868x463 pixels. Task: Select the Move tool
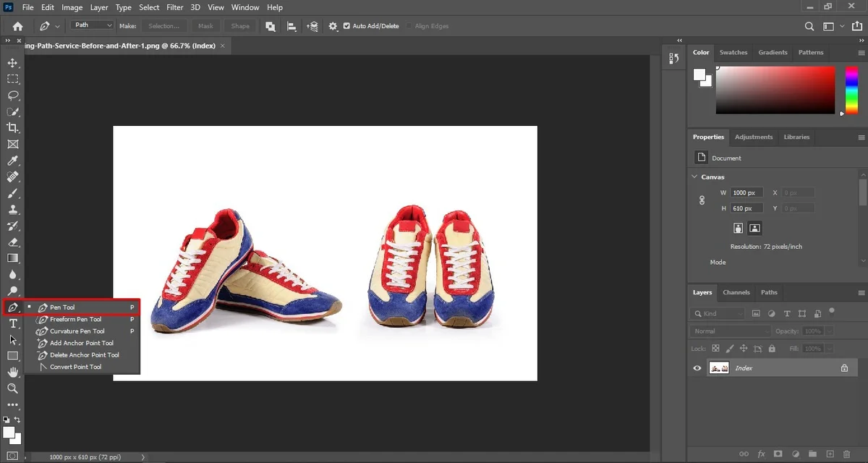(x=12, y=64)
